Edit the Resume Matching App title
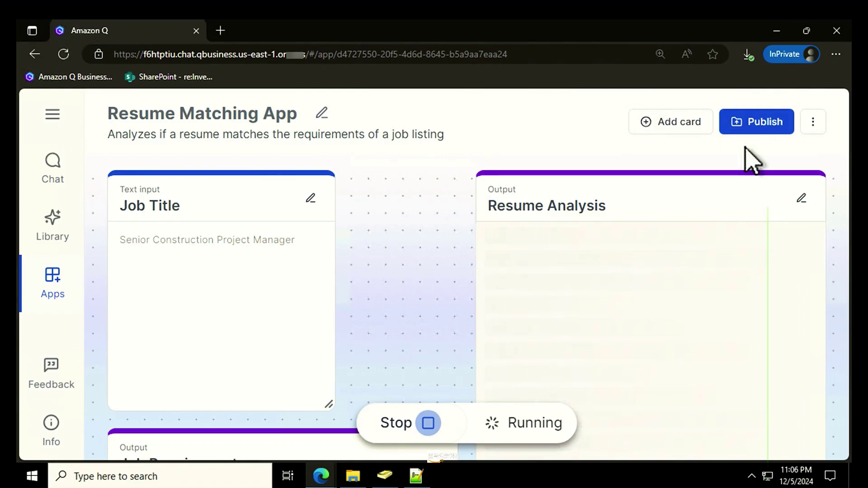Image resolution: width=868 pixels, height=488 pixels. 321,113
